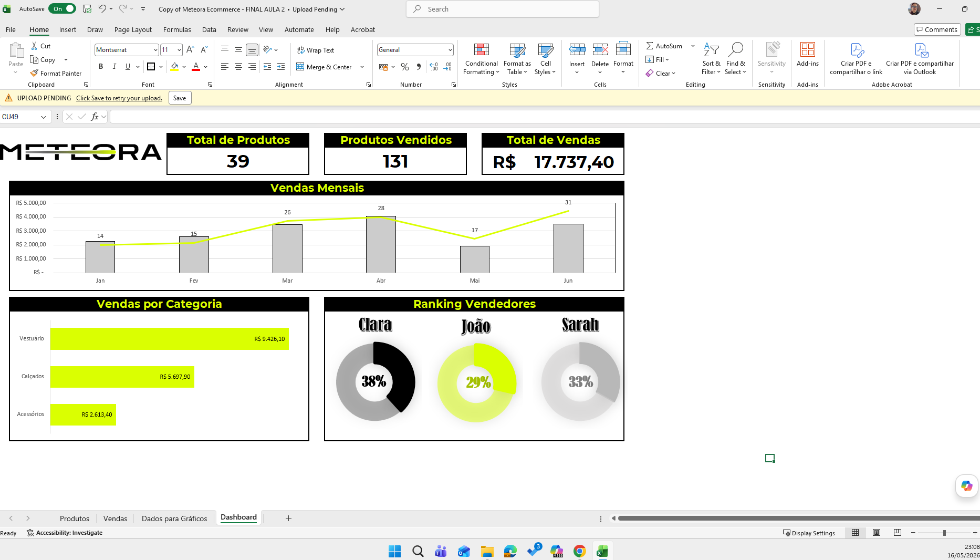Click the Search box in title bar
The image size is (980, 560).
tap(503, 9)
